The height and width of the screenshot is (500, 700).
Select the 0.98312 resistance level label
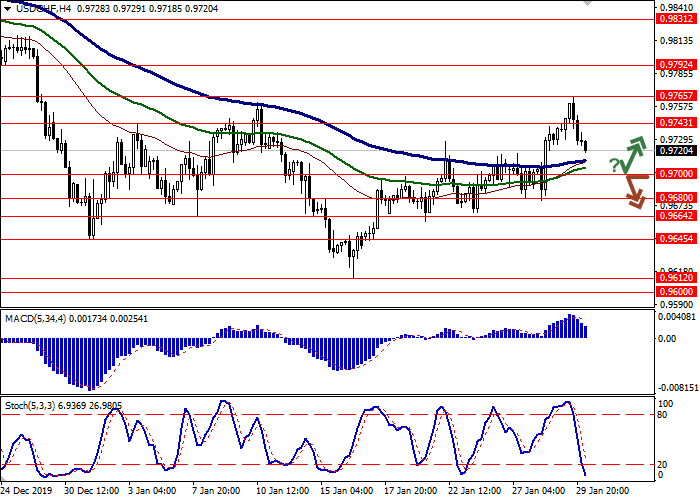(673, 19)
